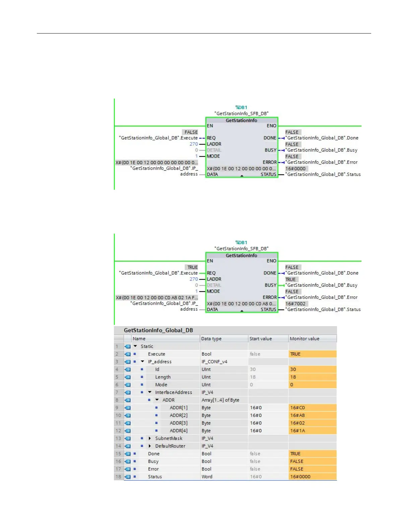
Task: Click the first block's Error output tag
Action: pos(322,162)
